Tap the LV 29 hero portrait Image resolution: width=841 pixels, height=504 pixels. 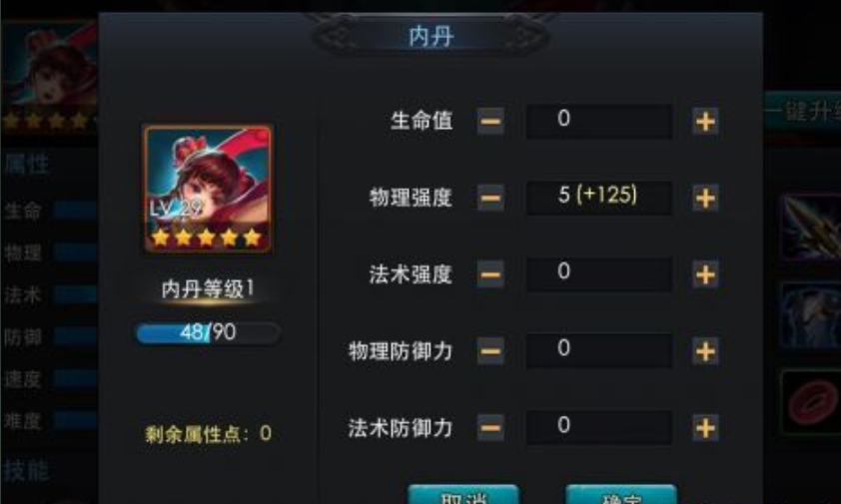tap(208, 189)
